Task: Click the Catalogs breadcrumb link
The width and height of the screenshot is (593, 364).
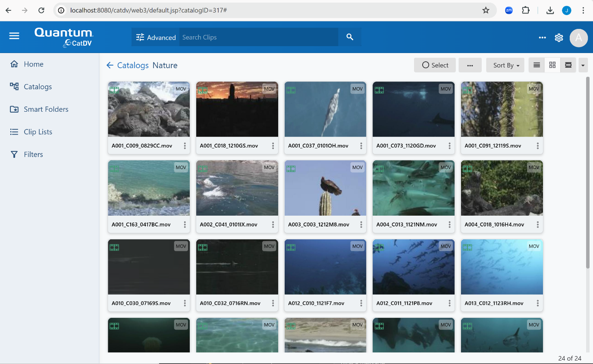Action: (133, 65)
